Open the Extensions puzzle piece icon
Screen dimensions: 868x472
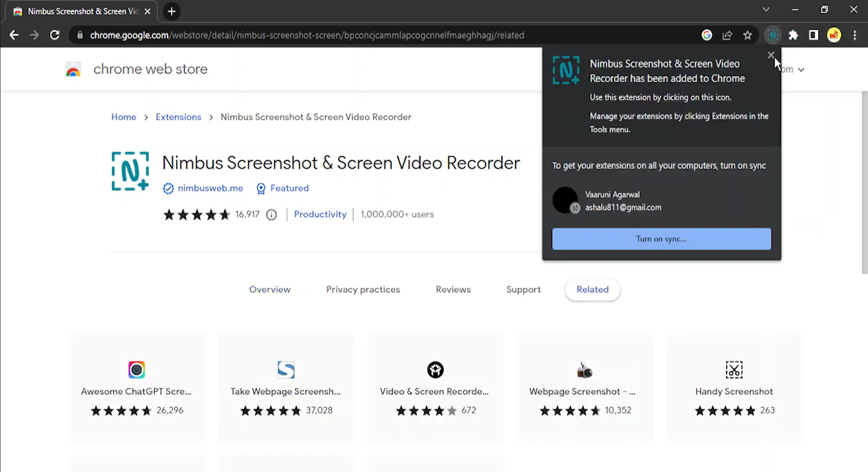(x=793, y=35)
